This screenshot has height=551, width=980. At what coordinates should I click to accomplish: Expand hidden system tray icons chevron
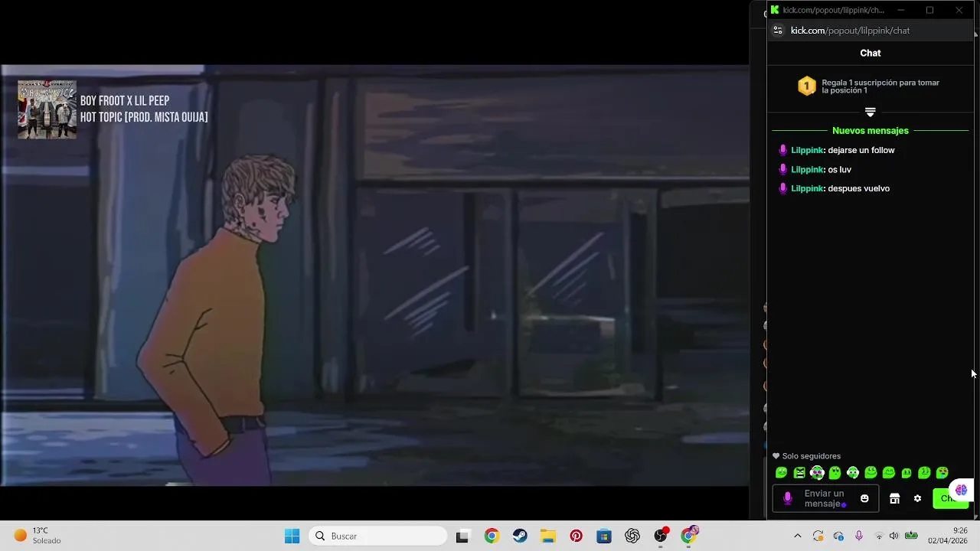[x=797, y=536]
